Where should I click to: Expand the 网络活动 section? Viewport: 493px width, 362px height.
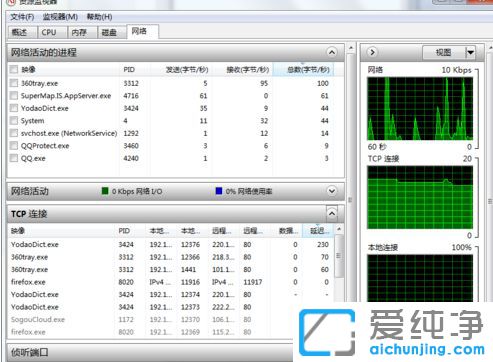332,191
